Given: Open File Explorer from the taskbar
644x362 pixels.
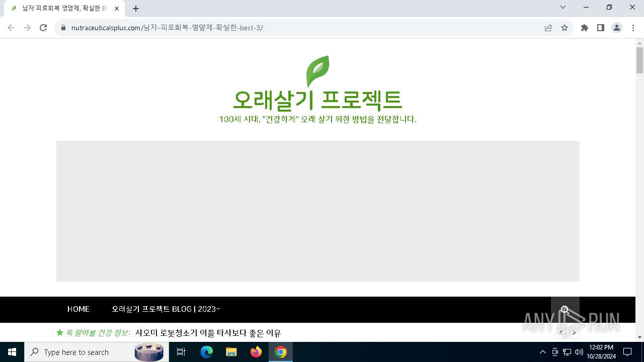Looking at the screenshot, I should point(231,352).
